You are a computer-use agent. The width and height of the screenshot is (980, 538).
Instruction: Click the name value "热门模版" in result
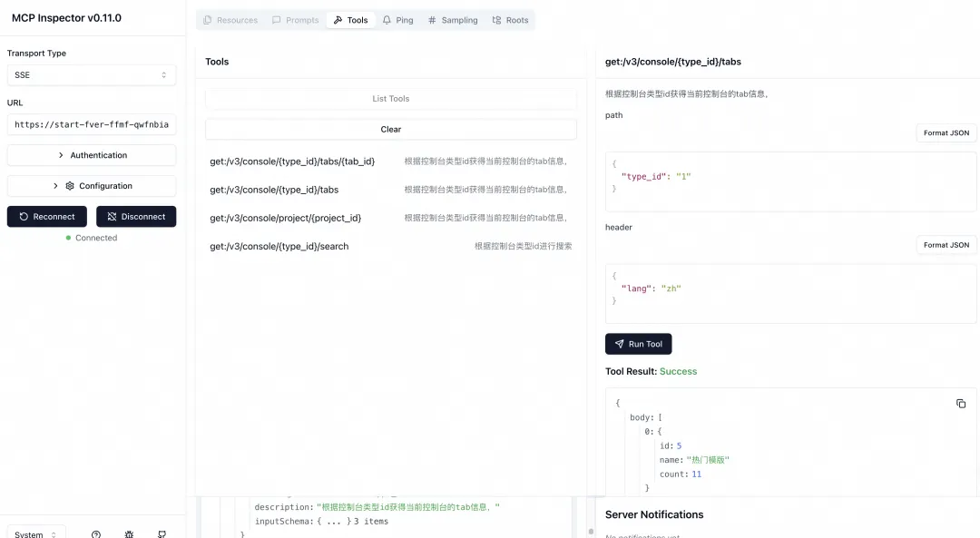(708, 460)
